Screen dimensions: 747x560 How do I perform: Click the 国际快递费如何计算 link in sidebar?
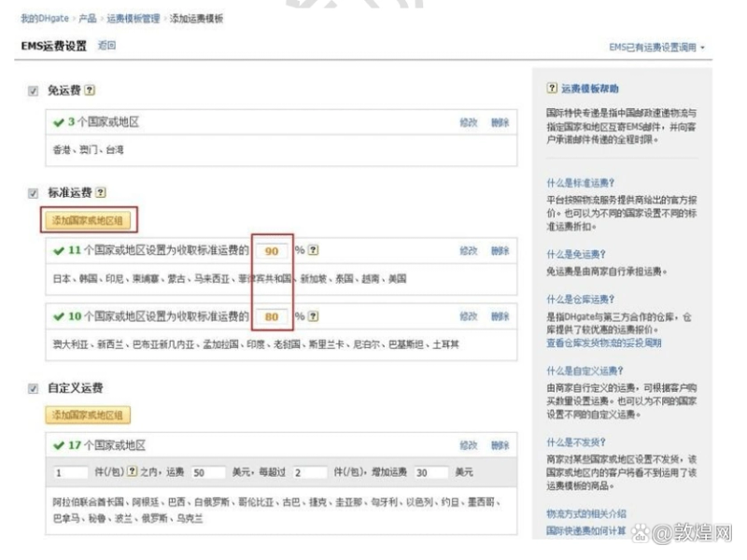tap(588, 532)
